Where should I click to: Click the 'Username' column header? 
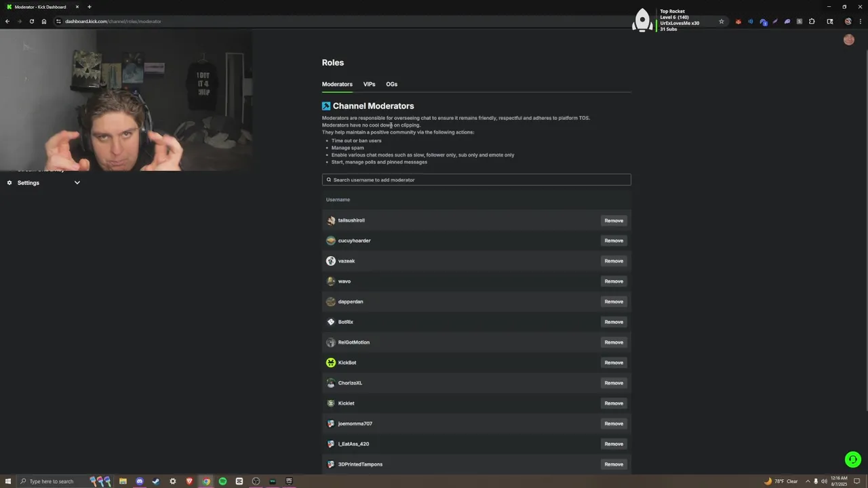tap(338, 199)
